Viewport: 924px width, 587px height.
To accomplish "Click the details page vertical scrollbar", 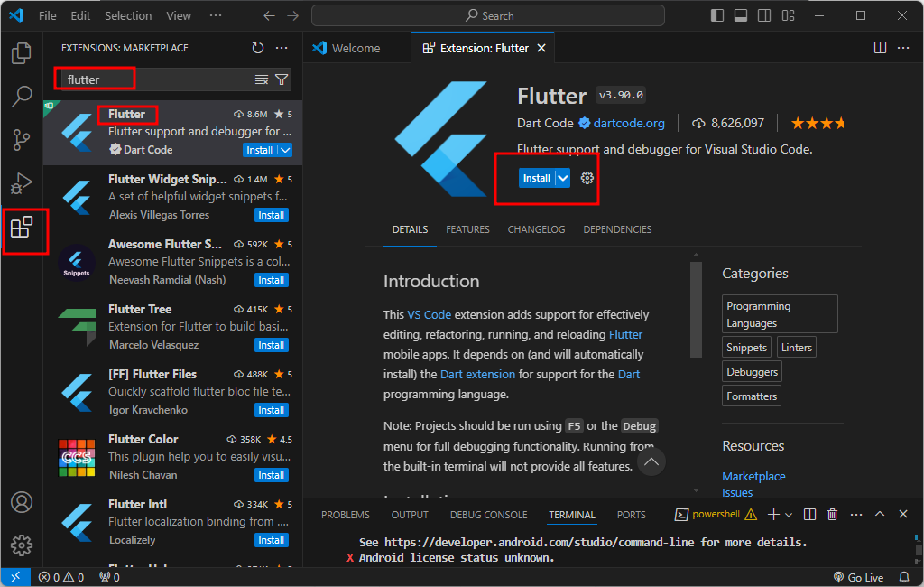I will tap(696, 309).
